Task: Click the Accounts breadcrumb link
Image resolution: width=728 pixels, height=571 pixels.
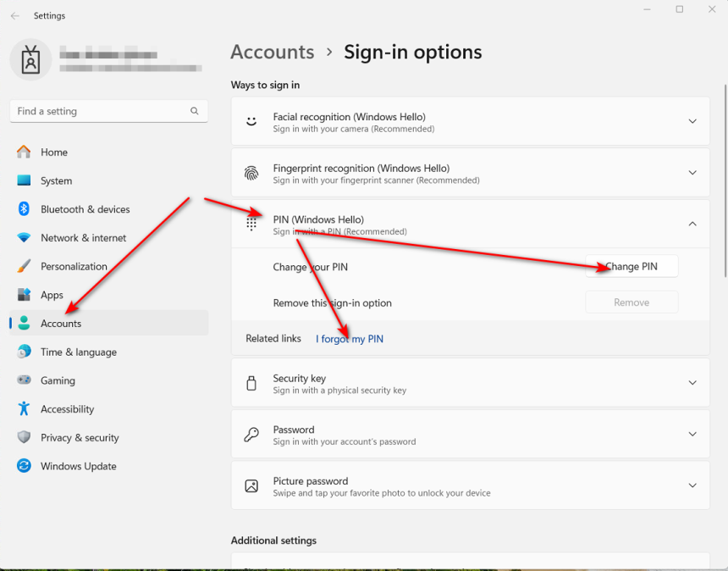Action: (x=272, y=52)
